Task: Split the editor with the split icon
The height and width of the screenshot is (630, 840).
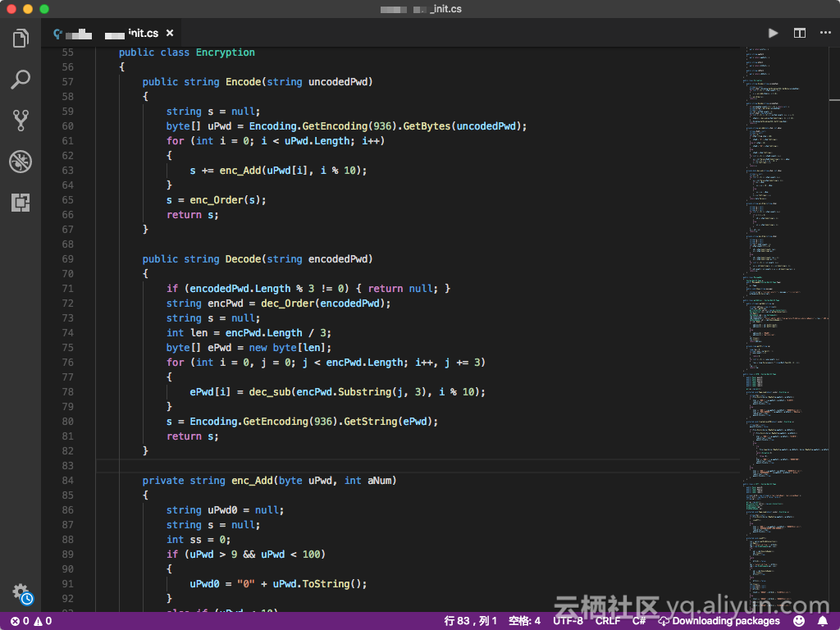Action: click(x=799, y=33)
